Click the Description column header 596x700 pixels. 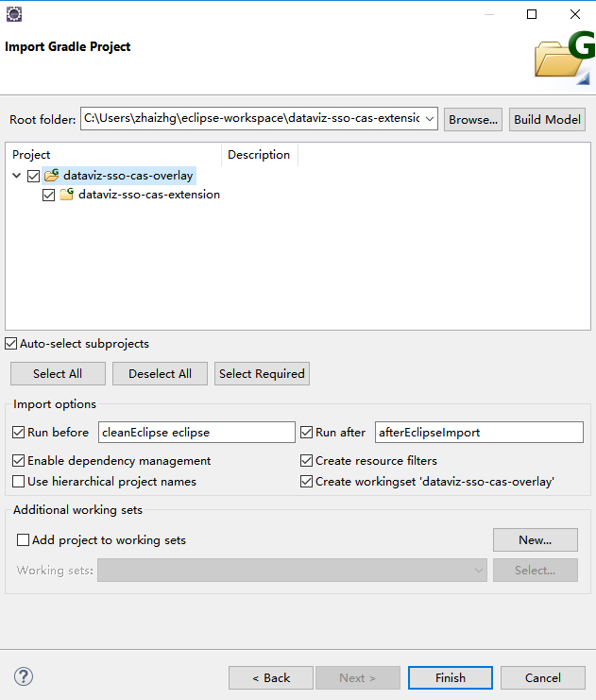pyautogui.click(x=260, y=155)
